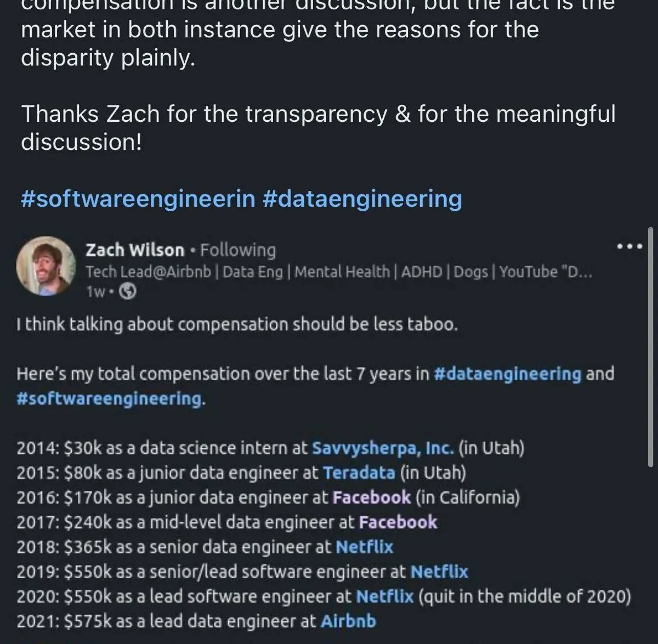The width and height of the screenshot is (658, 644).
Task: Open the Savvysherpa, Inc. company link
Action: (x=383, y=448)
